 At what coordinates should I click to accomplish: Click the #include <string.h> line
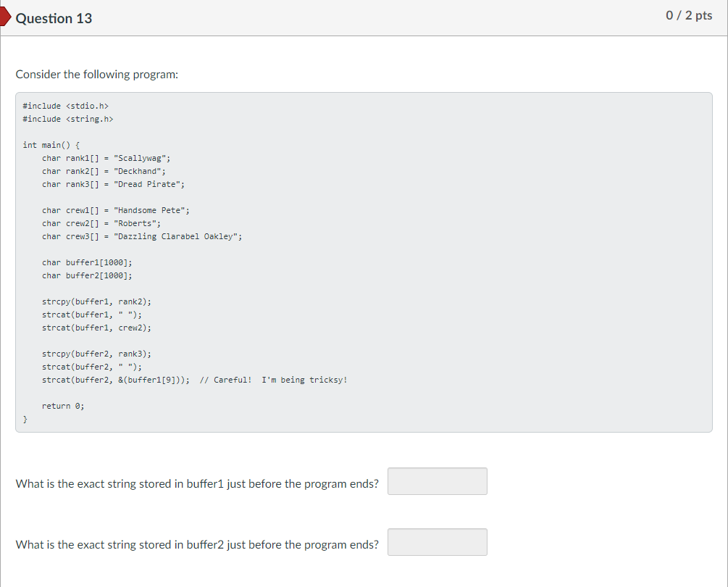coord(68,119)
